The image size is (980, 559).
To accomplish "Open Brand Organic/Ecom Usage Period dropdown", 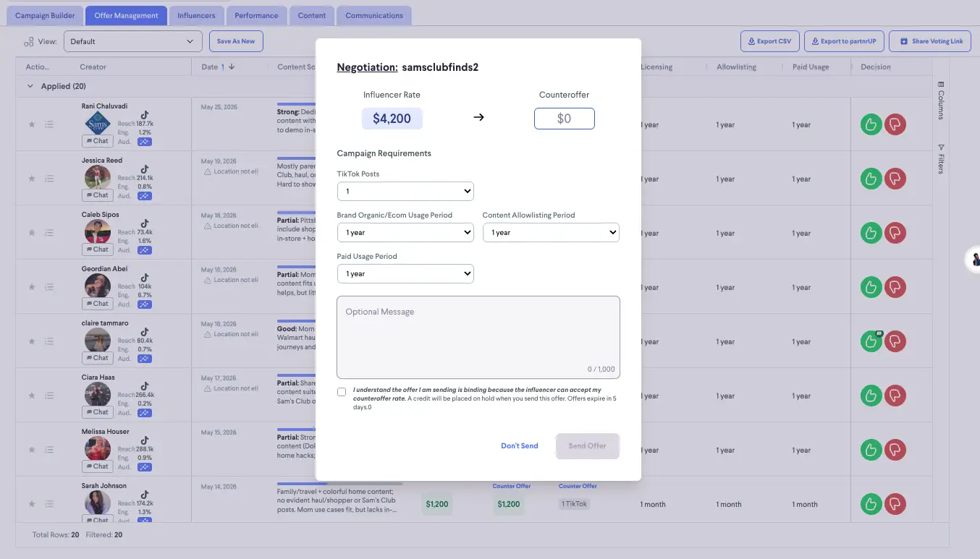I will 405,233.
